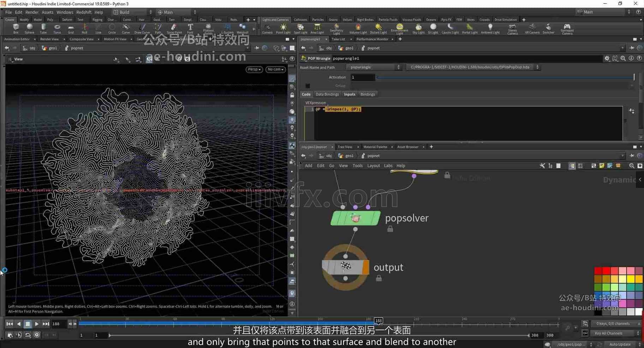Open the Performance Monitor tab

372,39
